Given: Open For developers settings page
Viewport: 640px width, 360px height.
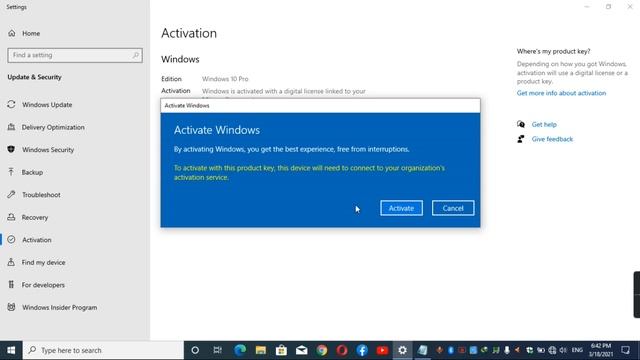Looking at the screenshot, I should click(43, 285).
